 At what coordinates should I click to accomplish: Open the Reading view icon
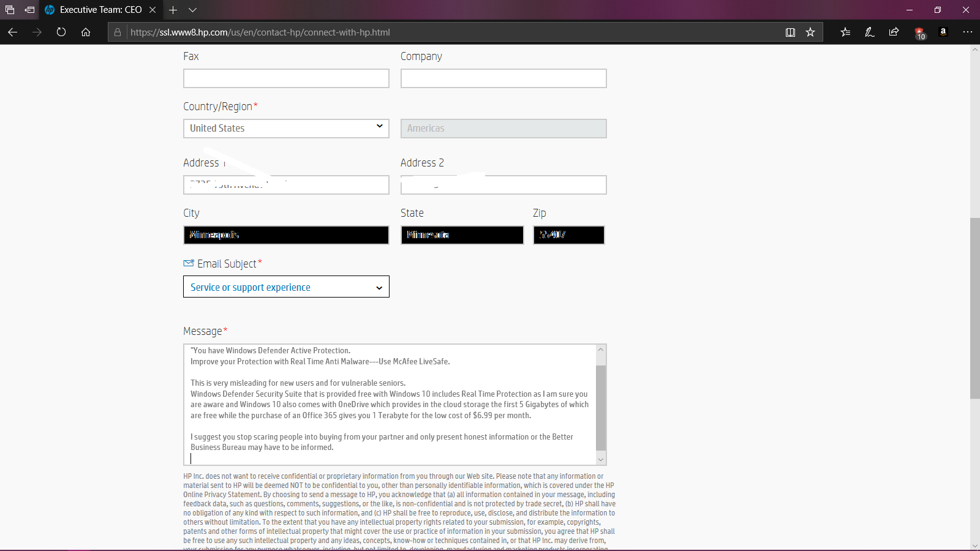click(x=790, y=32)
